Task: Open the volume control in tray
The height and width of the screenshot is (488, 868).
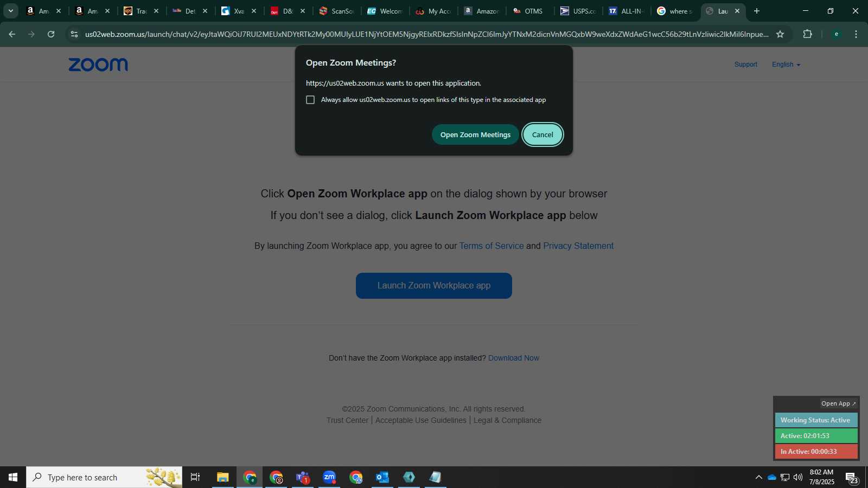Action: pyautogui.click(x=798, y=477)
